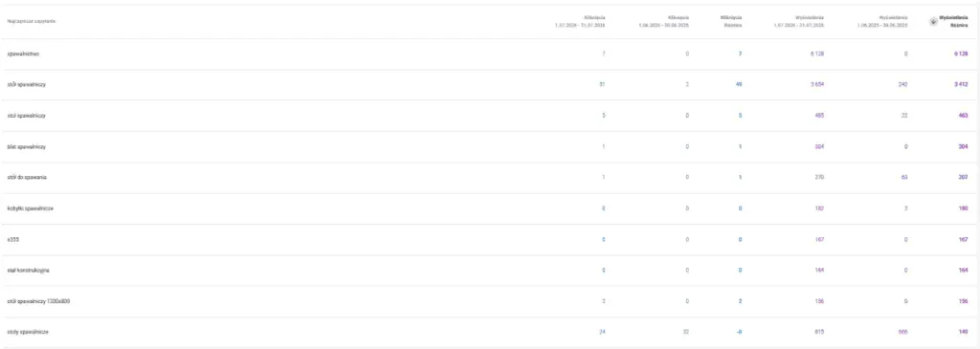This screenshot has width=980, height=349.
Task: Click June impressions value 22
Action: 903,116
